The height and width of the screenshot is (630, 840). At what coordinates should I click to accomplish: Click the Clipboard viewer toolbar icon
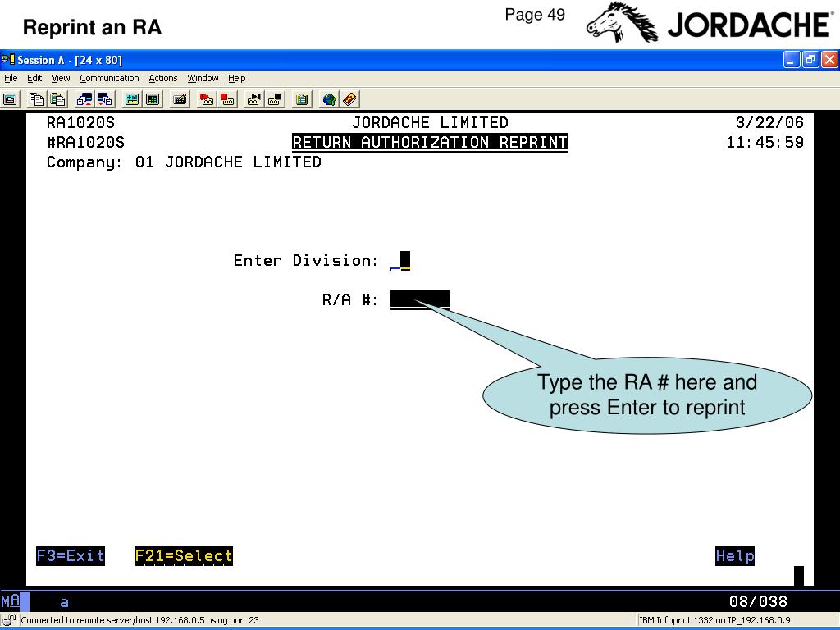[302, 99]
